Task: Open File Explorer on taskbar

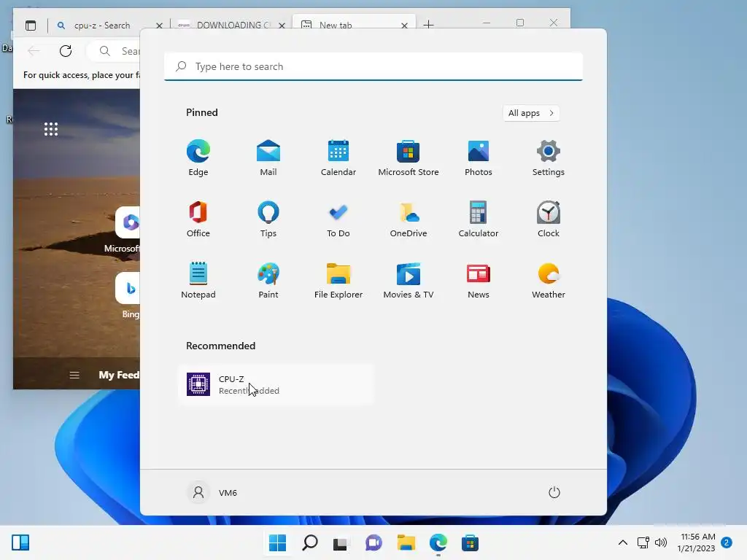Action: pyautogui.click(x=406, y=542)
